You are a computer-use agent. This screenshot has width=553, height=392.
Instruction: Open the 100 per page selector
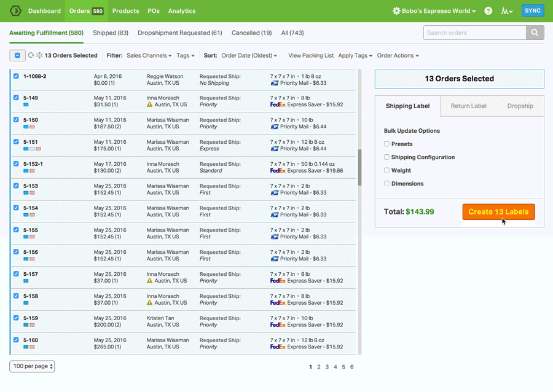(x=32, y=366)
